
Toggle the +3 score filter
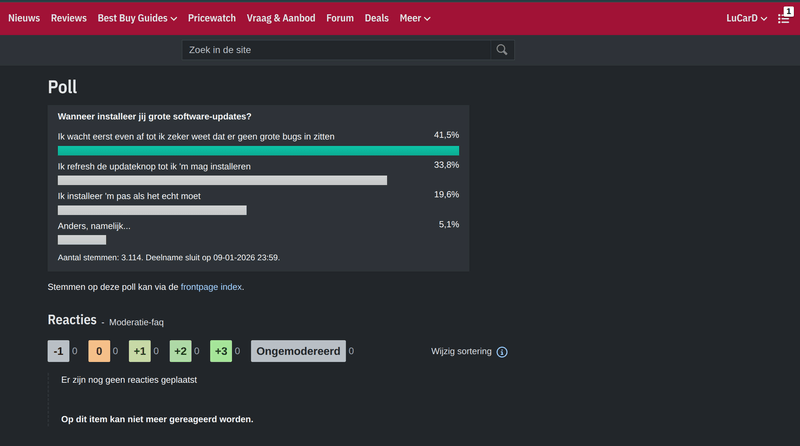222,351
